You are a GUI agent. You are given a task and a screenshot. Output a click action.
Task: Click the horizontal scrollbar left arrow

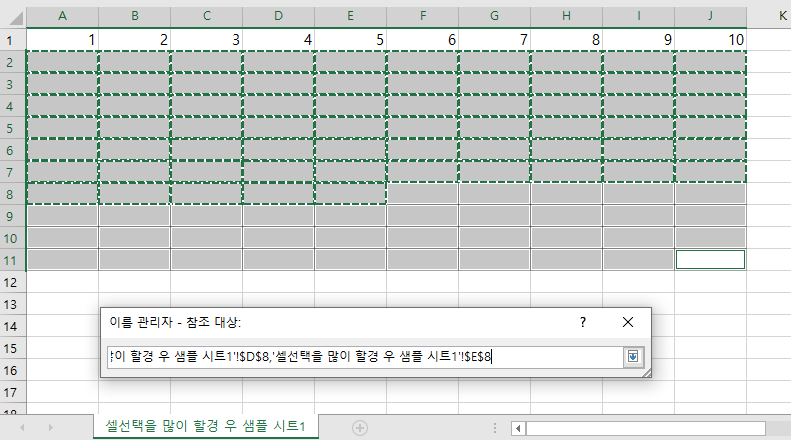tap(518, 428)
